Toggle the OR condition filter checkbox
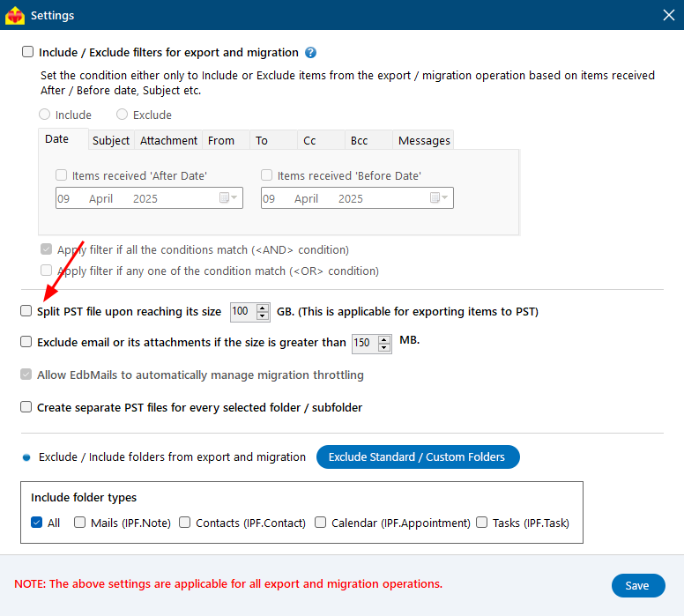Viewport: 684px width, 616px height. 46,271
